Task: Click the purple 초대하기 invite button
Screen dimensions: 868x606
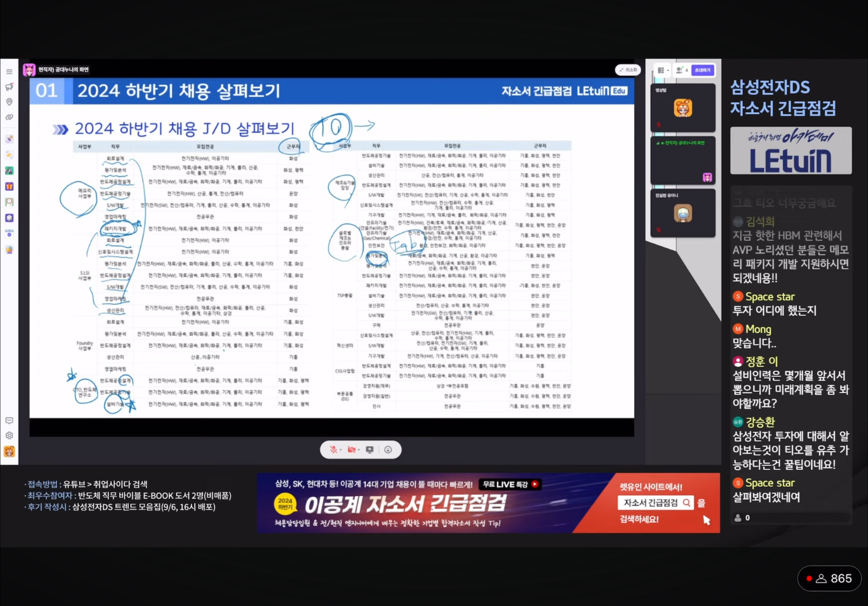Action: coord(702,70)
